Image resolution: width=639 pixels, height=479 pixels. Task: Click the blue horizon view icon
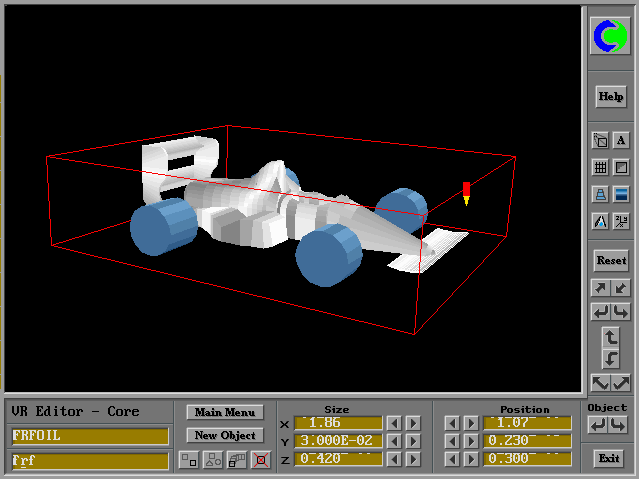pos(621,195)
